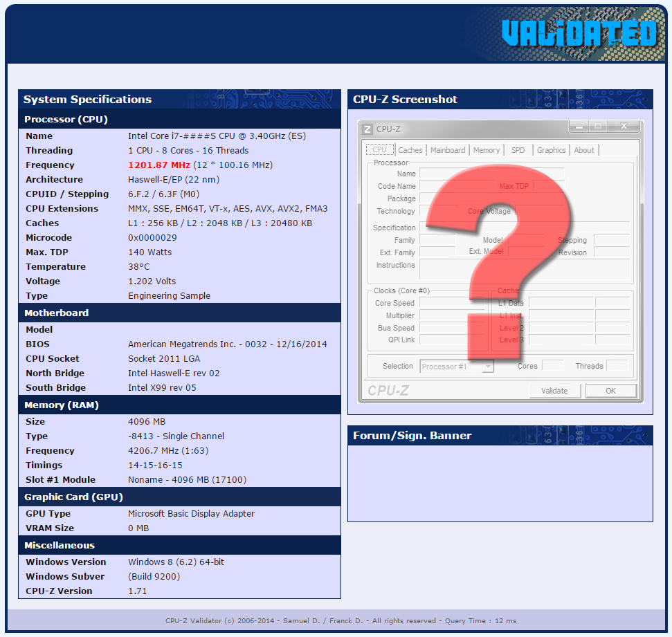Open the Graphics tab
The image size is (672, 637).
click(551, 150)
